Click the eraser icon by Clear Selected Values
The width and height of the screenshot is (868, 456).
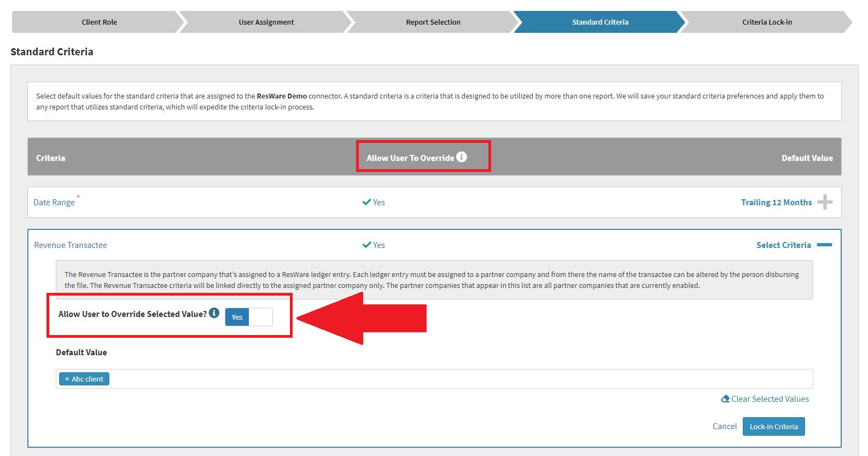(725, 399)
